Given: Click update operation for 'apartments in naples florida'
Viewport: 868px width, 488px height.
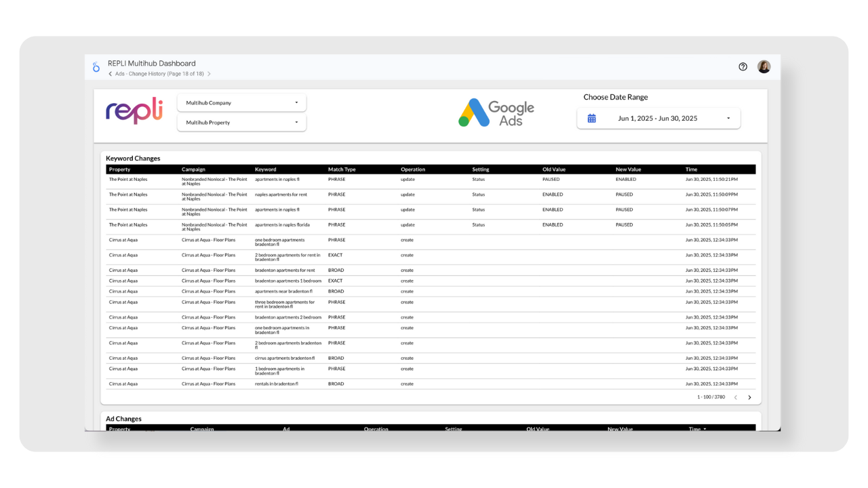Looking at the screenshot, I should 408,225.
